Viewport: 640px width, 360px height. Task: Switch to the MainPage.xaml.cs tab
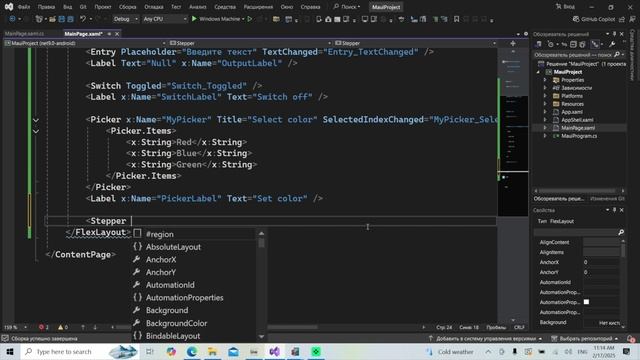[24, 34]
